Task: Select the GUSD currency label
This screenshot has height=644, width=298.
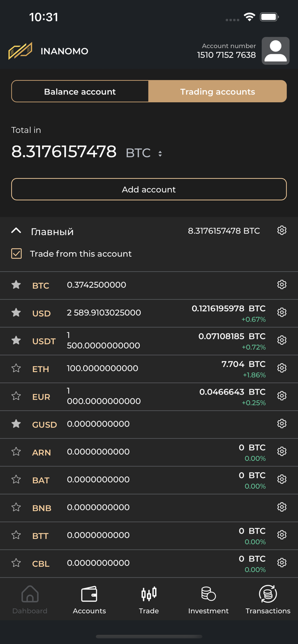Action: 44,425
